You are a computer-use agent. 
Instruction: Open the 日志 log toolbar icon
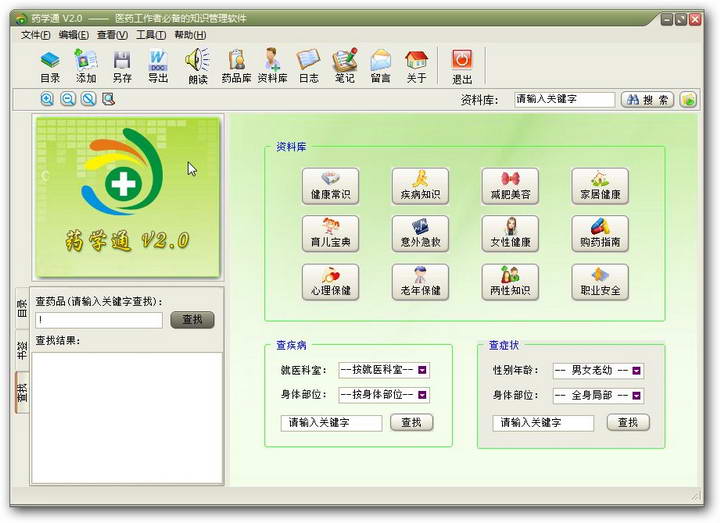[308, 66]
